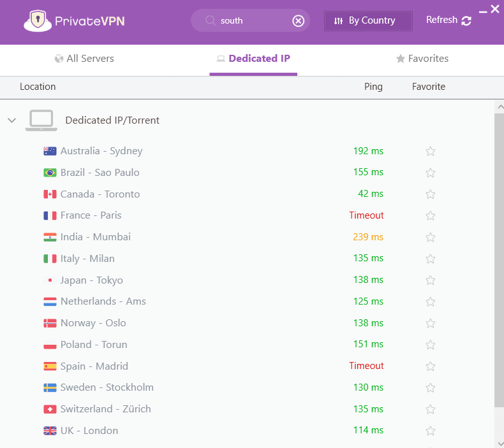Click the scrollbar down arrow

coord(500,444)
